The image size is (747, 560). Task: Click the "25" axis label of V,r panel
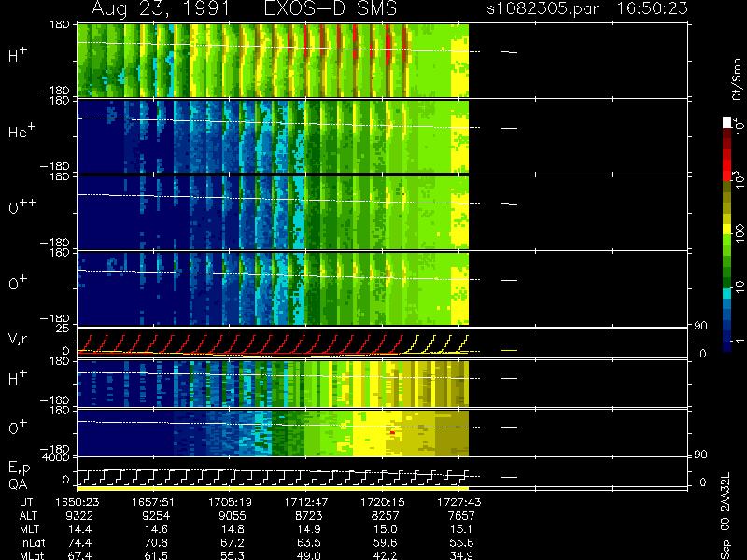tap(63, 329)
